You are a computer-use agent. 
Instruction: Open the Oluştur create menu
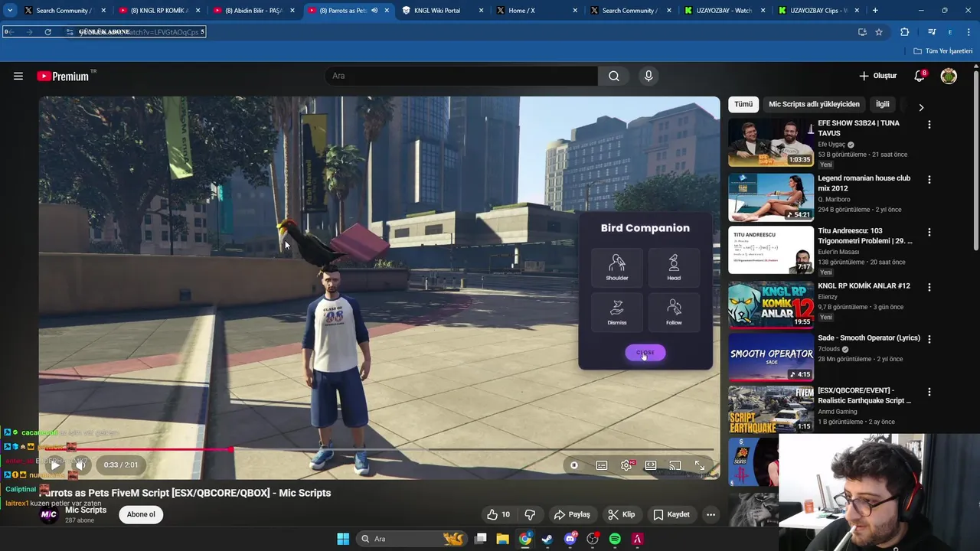tap(878, 76)
